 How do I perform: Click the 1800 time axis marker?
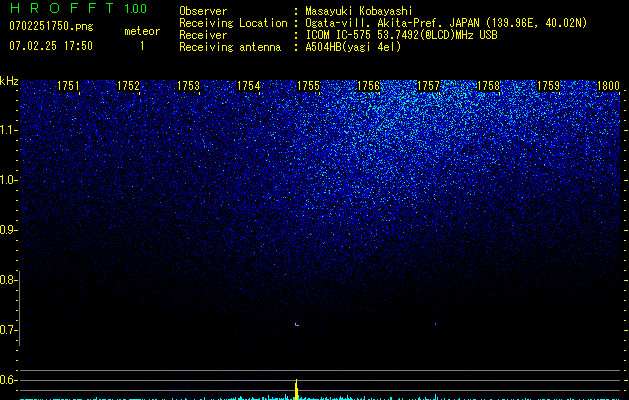pos(609,86)
